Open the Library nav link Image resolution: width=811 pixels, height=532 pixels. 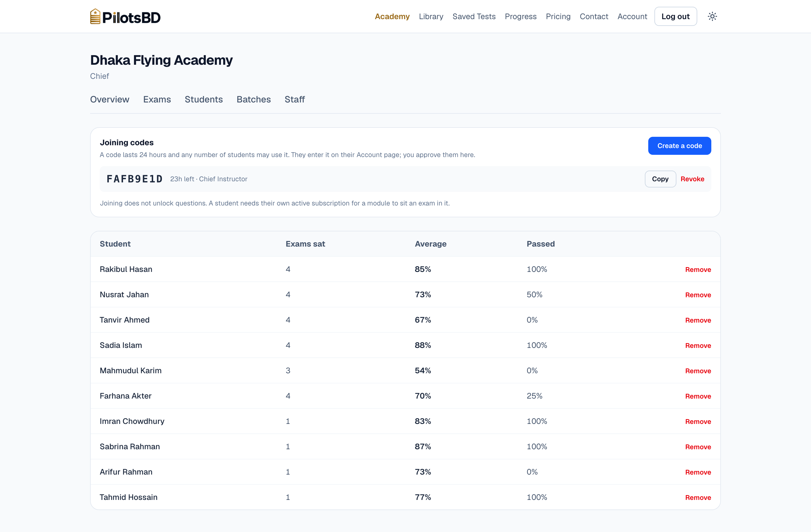[431, 16]
